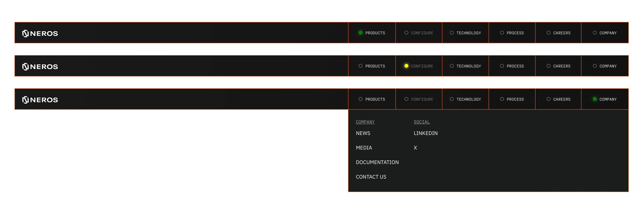Click the X social link
This screenshot has width=644, height=214.
click(415, 148)
